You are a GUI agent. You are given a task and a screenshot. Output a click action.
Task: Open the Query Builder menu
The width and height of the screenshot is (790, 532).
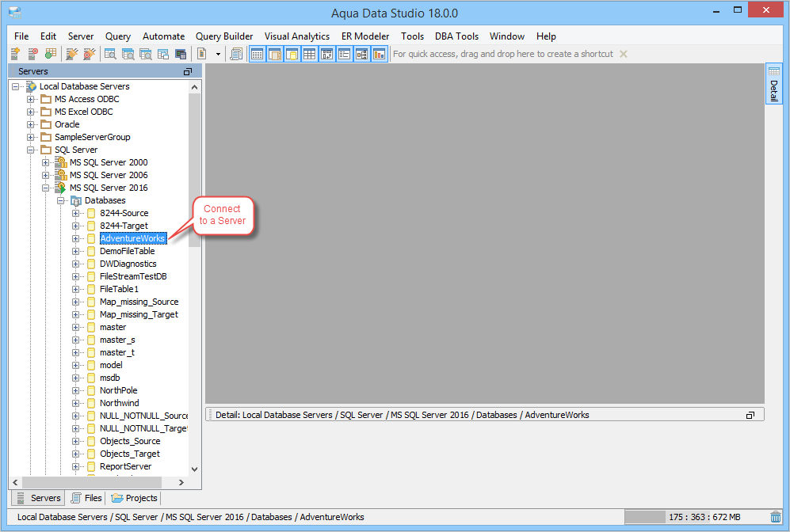(224, 36)
